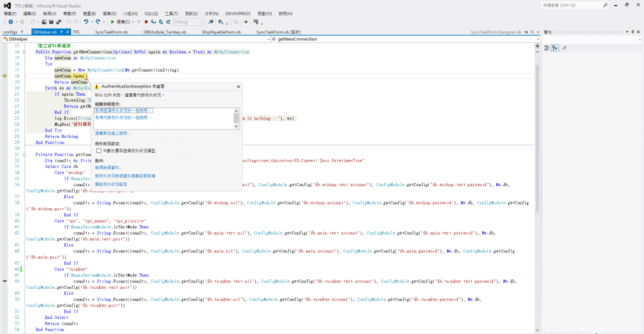
Task: Open the Debug solution configuration dropdown
Action: click(188, 22)
